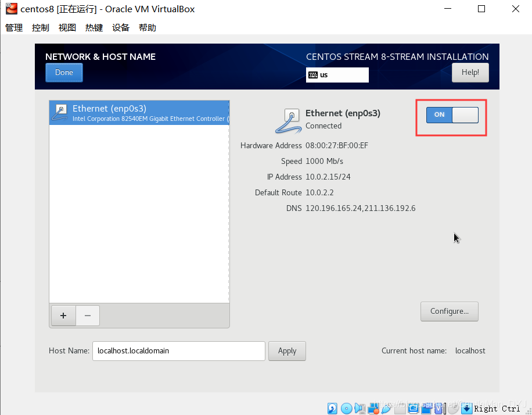The width and height of the screenshot is (532, 415).
Task: Apply the host name
Action: tap(287, 351)
